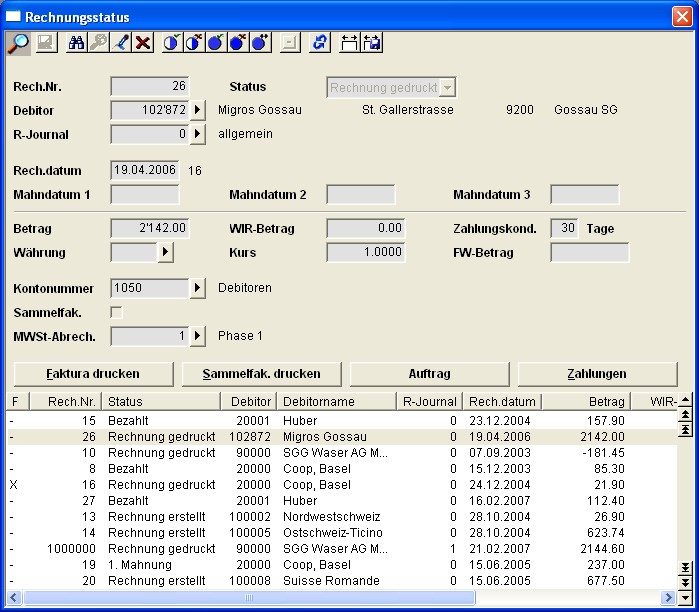Sort by 'Betrag' column header
The image size is (699, 612).
click(x=586, y=402)
